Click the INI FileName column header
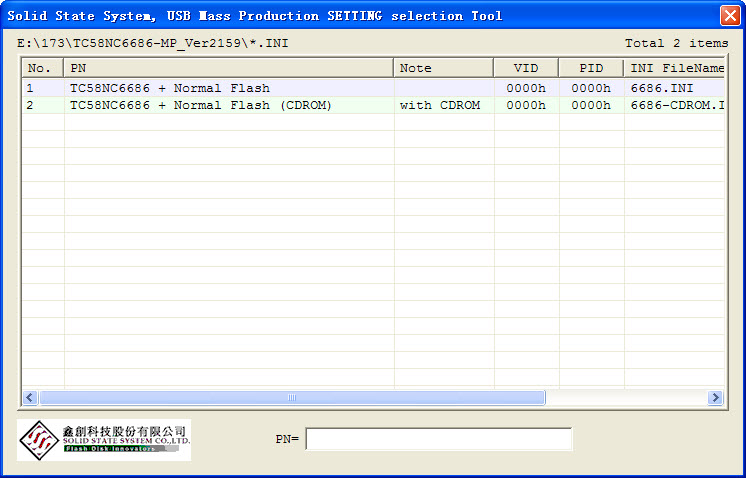Screen dimensions: 746x478 [675, 68]
